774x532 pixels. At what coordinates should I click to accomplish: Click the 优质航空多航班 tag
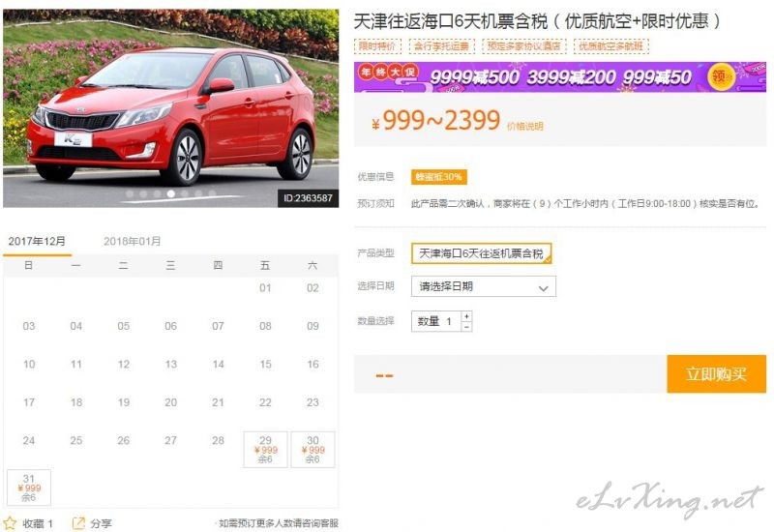pos(611,46)
